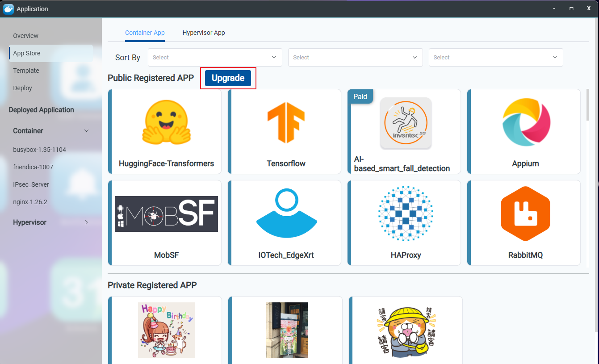Click the MobSF app name
The height and width of the screenshot is (364, 599).
[166, 255]
